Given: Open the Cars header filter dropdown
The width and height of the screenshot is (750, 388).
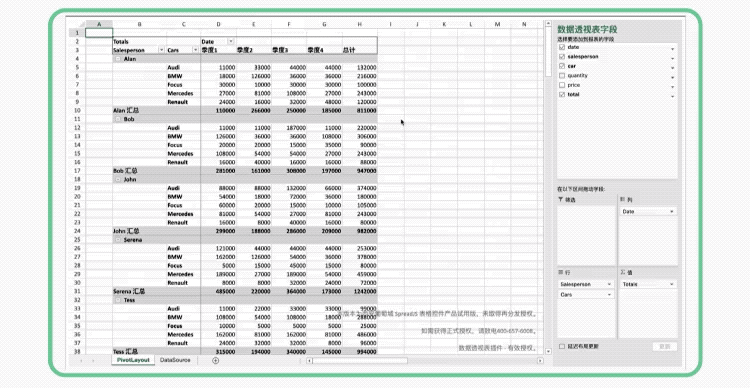Looking at the screenshot, I should [x=195, y=50].
